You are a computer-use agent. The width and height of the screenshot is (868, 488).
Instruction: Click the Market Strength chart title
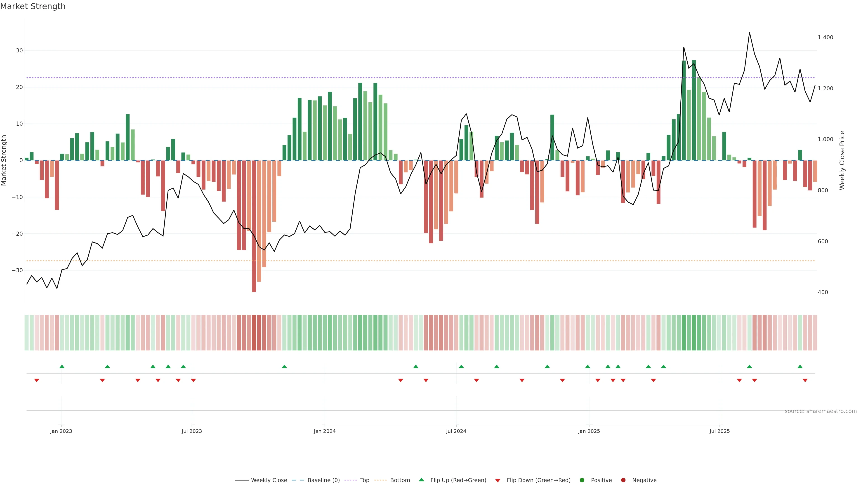(x=33, y=6)
